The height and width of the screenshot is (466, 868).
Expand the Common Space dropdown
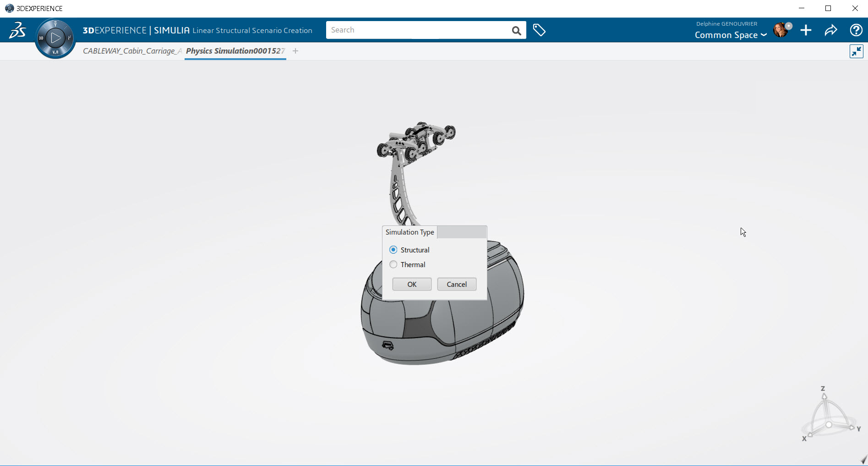click(x=730, y=35)
